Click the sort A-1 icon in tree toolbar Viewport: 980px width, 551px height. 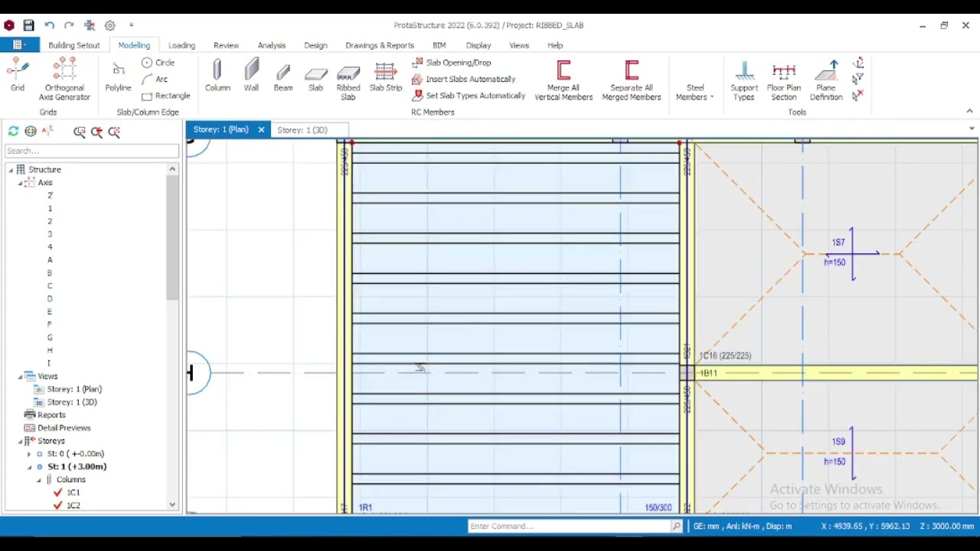pos(48,132)
